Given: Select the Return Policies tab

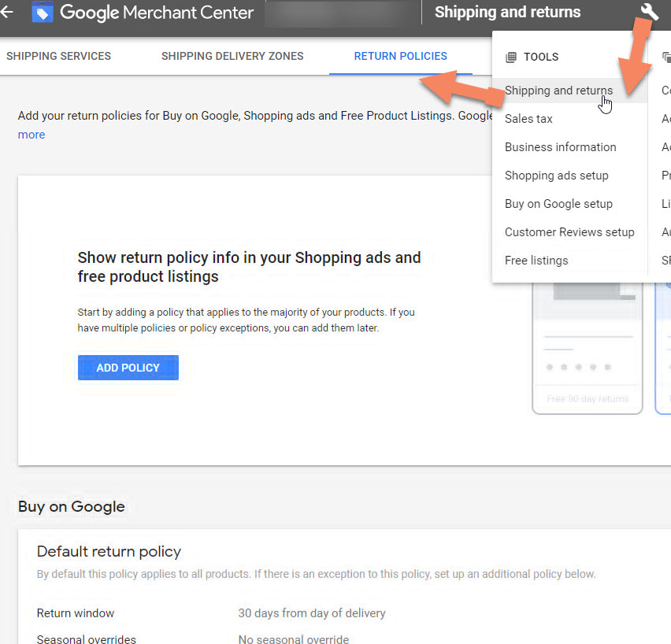Looking at the screenshot, I should pyautogui.click(x=401, y=56).
